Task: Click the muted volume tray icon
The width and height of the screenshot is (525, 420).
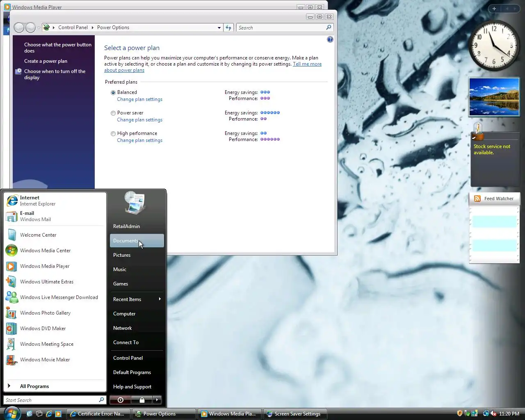Action: 493,413
